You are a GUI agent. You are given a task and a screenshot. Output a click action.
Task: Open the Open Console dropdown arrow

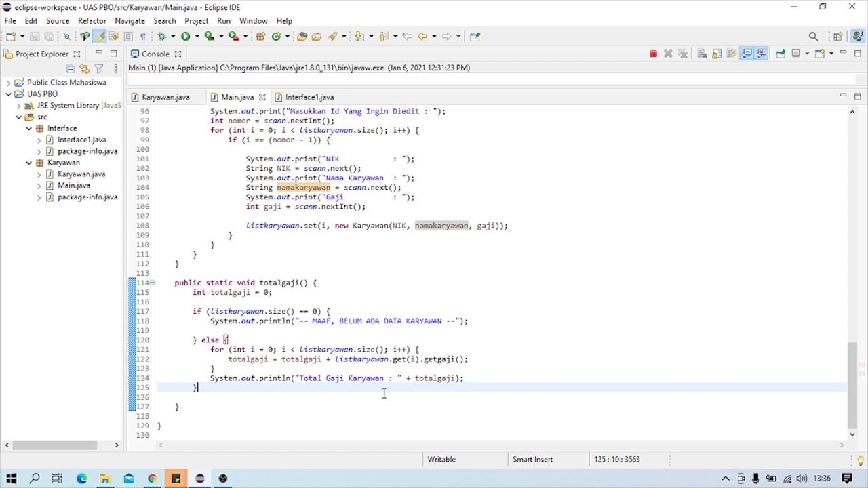(x=831, y=54)
